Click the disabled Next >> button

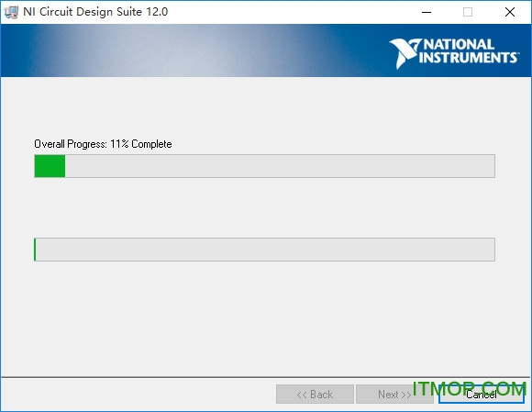click(394, 395)
